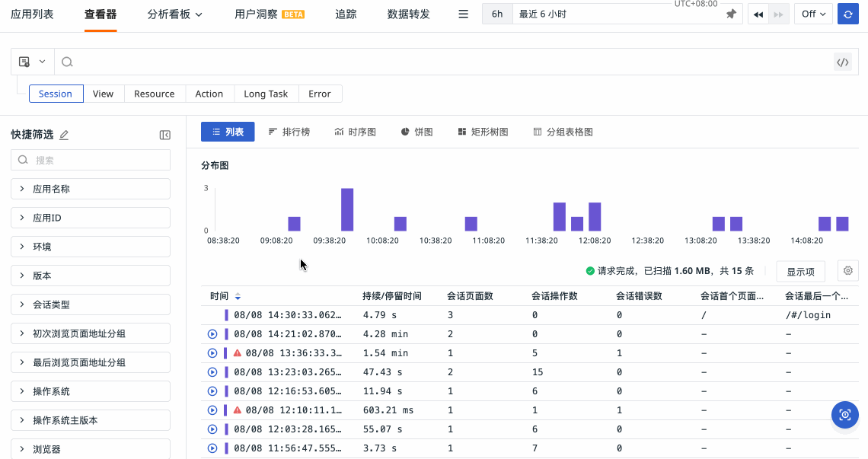Toggle the code query mode icon

tap(842, 62)
